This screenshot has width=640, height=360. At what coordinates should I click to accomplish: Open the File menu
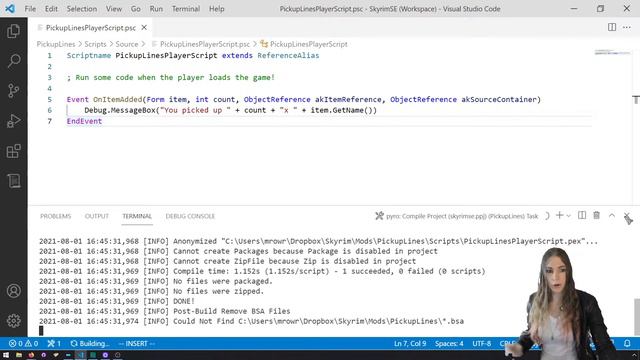[30, 9]
